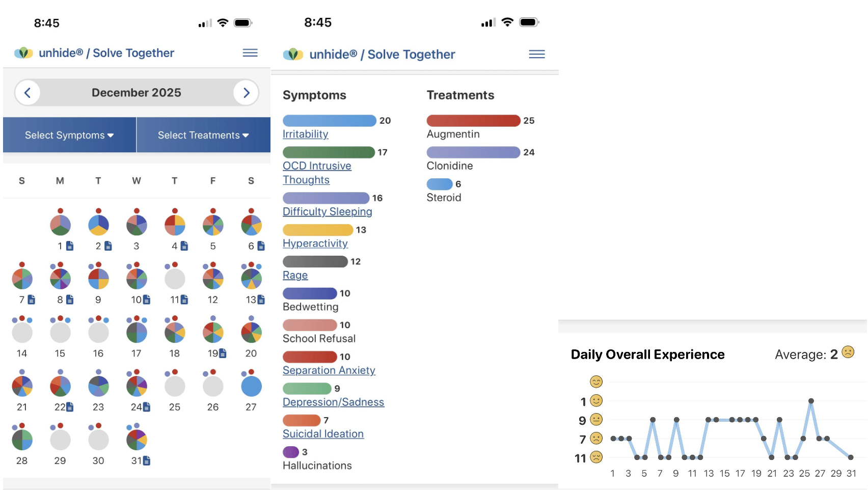Expand the Select Symptoms dropdown
This screenshot has height=490, width=868.
click(69, 135)
